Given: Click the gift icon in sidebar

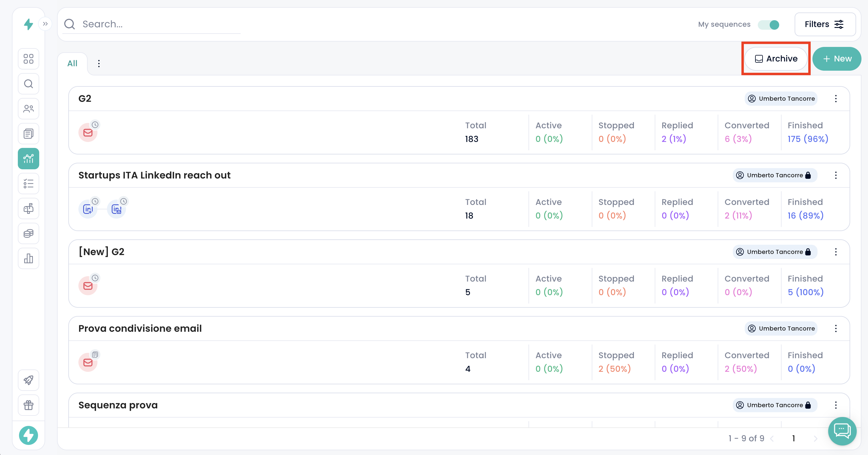Looking at the screenshot, I should point(28,405).
